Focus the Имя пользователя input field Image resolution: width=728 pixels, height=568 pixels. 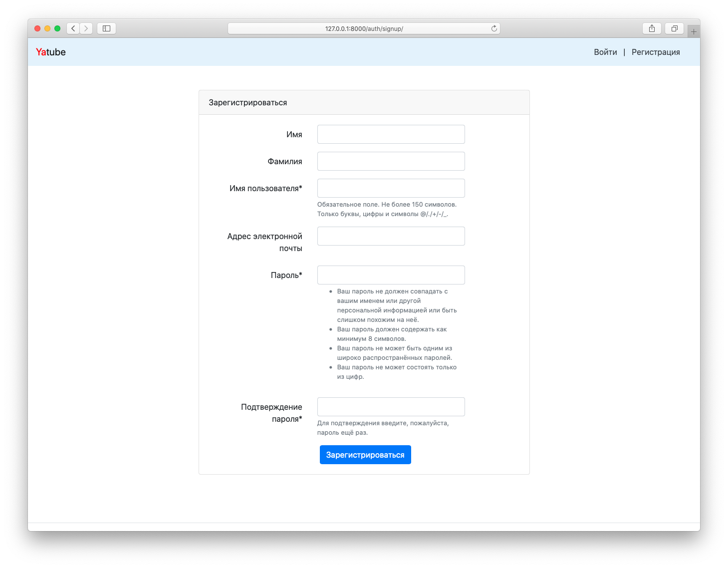(391, 188)
